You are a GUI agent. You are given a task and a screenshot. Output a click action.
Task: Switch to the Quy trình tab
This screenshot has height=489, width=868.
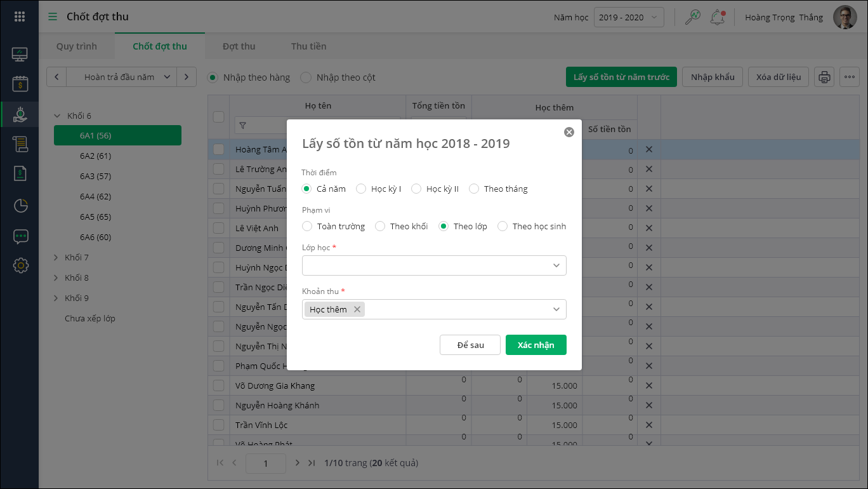coord(76,46)
